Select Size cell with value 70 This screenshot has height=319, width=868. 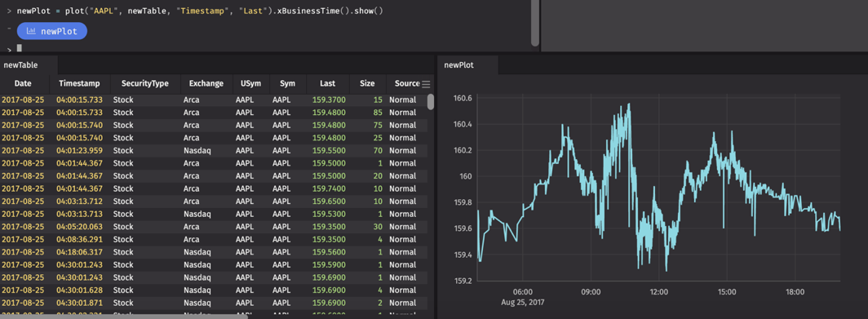(x=378, y=151)
